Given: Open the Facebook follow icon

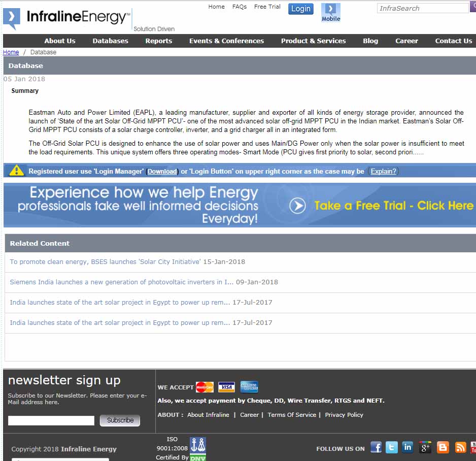Looking at the screenshot, I should 376,447.
